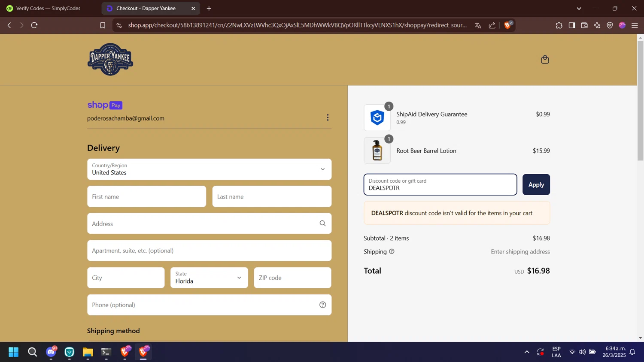Open the volume control in tray

coord(582,352)
